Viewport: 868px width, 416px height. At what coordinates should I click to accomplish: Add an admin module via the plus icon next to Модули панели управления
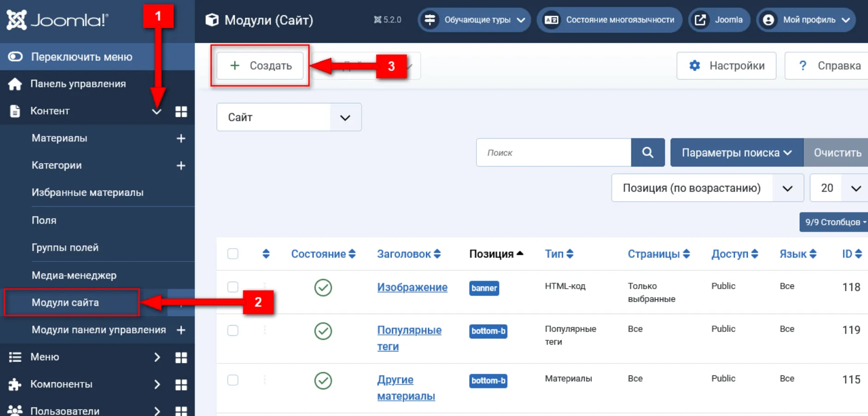(x=181, y=330)
